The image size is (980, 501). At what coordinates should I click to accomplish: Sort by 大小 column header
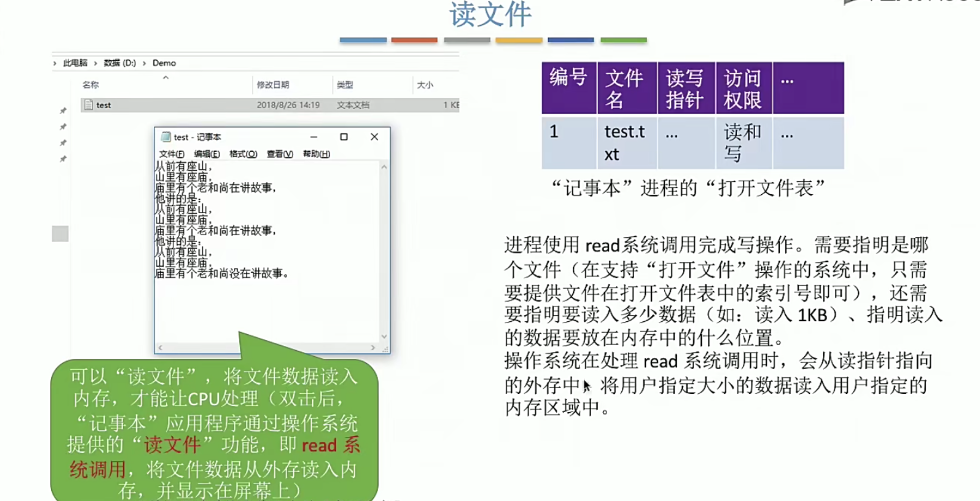tap(425, 85)
